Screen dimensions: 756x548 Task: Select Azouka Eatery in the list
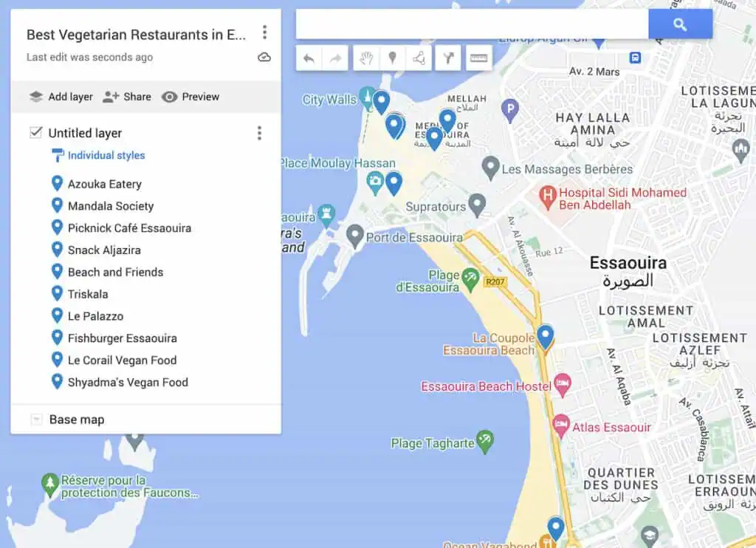pos(105,184)
